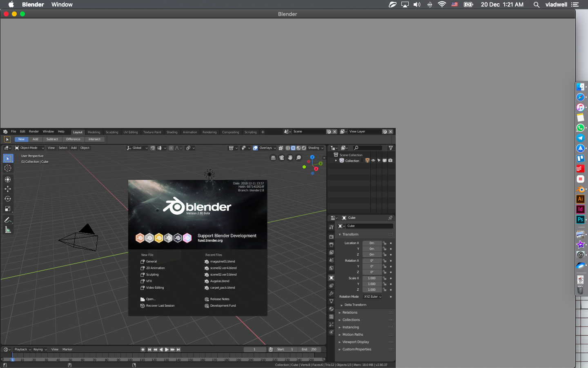588x368 pixels.
Task: Open the Tool properties tab (wrench and screwdriver)
Action: tap(332, 227)
